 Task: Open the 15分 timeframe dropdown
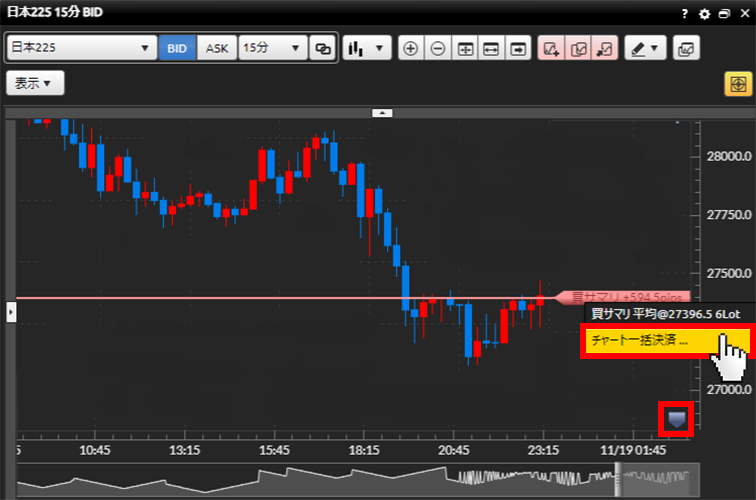pyautogui.click(x=272, y=48)
